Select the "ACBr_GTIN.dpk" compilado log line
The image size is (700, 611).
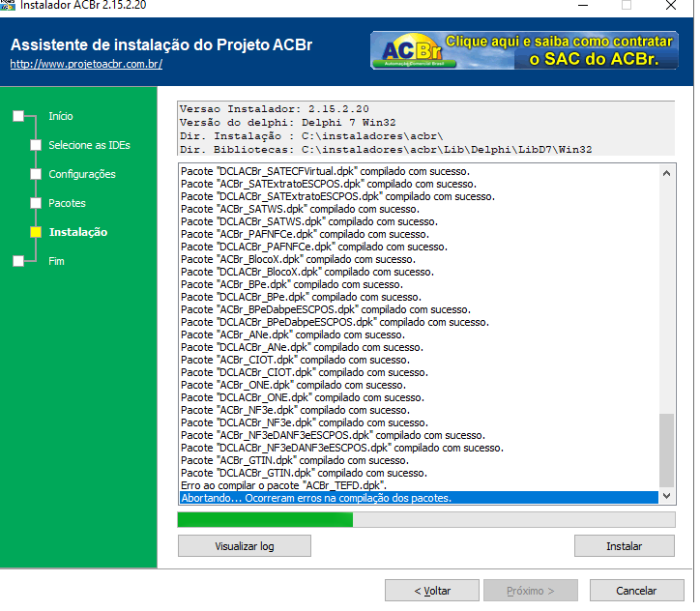click(x=419, y=460)
